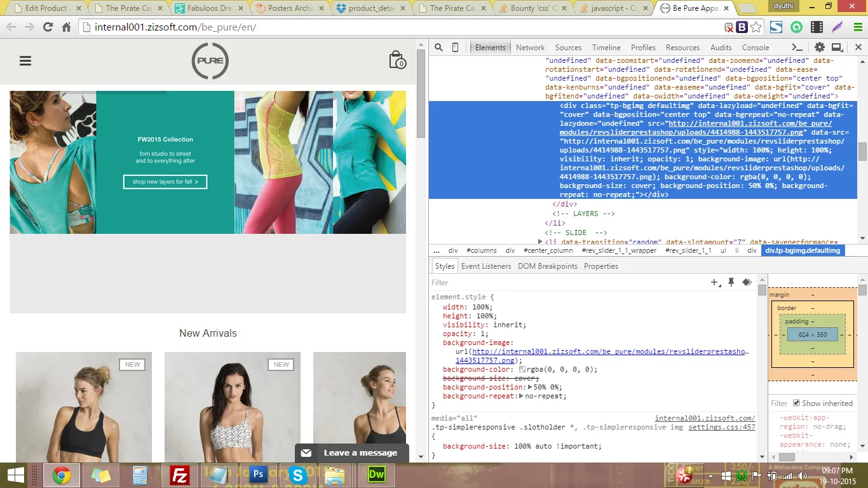The width and height of the screenshot is (868, 488).
Task: Click the Windows Start button
Action: click(x=15, y=475)
